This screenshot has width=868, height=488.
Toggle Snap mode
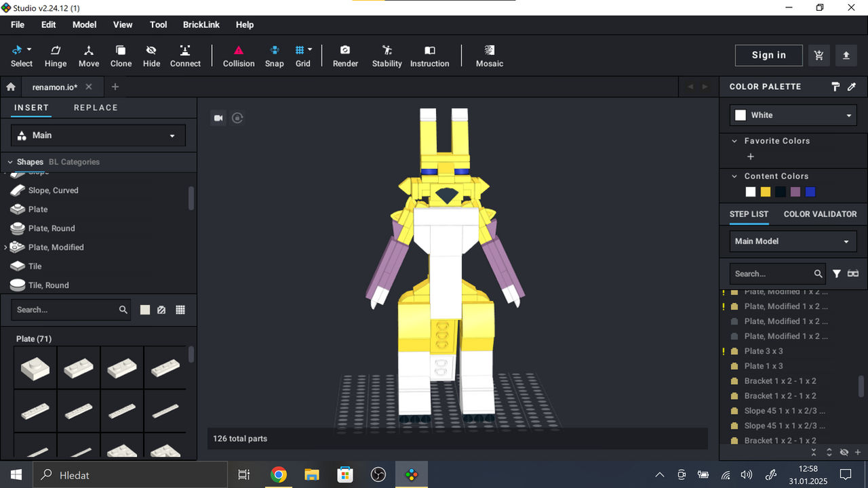tap(274, 56)
